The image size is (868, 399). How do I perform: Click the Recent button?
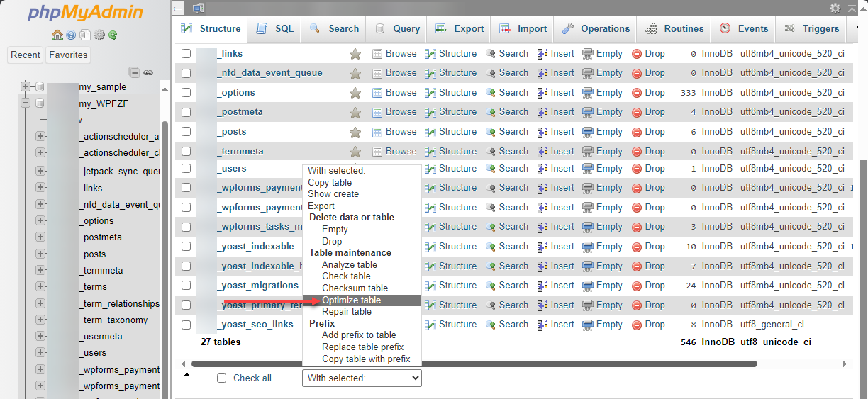click(26, 55)
